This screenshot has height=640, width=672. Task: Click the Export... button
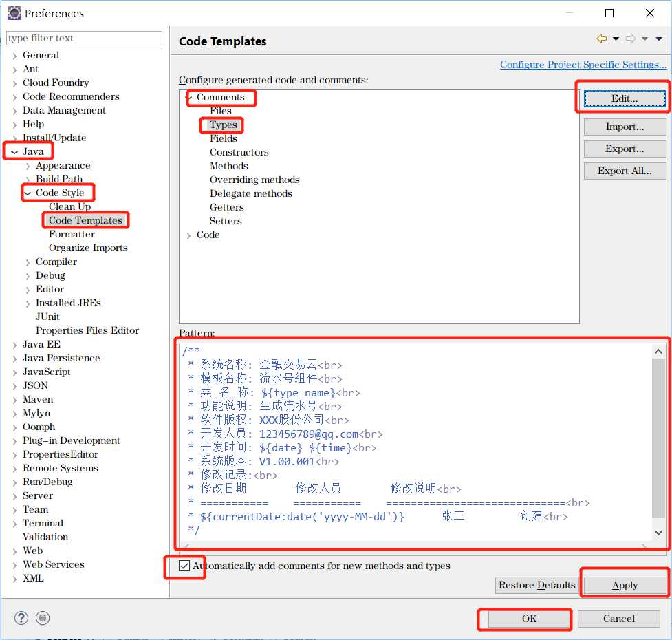coord(625,149)
